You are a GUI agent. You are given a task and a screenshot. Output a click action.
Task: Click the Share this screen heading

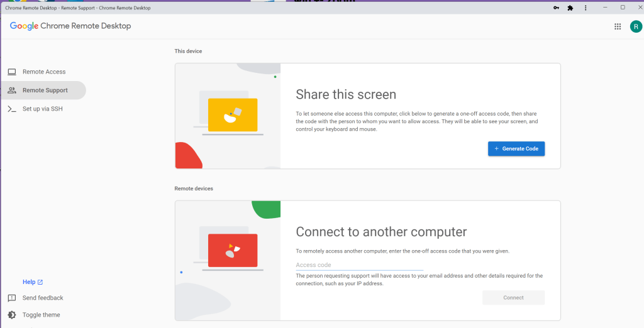[x=346, y=94]
